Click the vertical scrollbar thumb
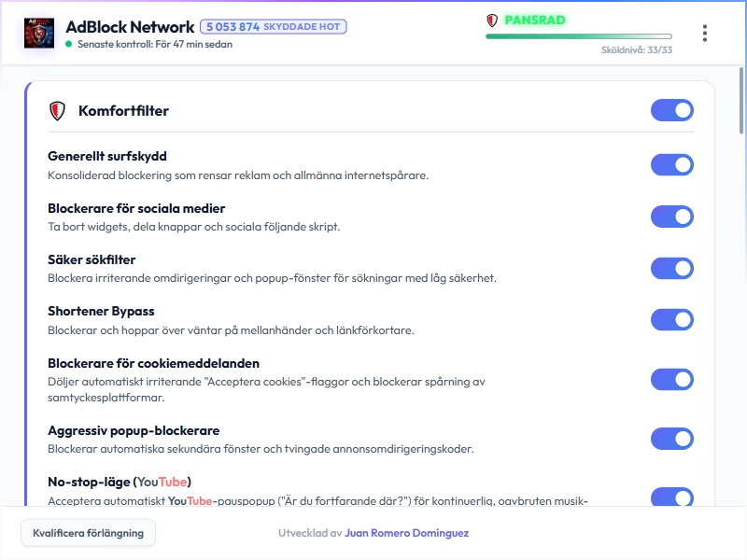Image resolution: width=747 pixels, height=560 pixels. (x=741, y=101)
